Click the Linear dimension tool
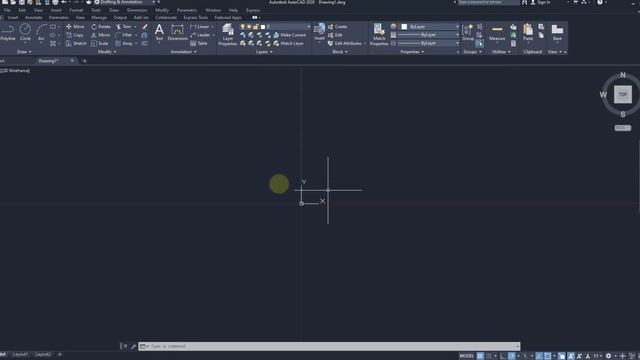 (x=200, y=27)
